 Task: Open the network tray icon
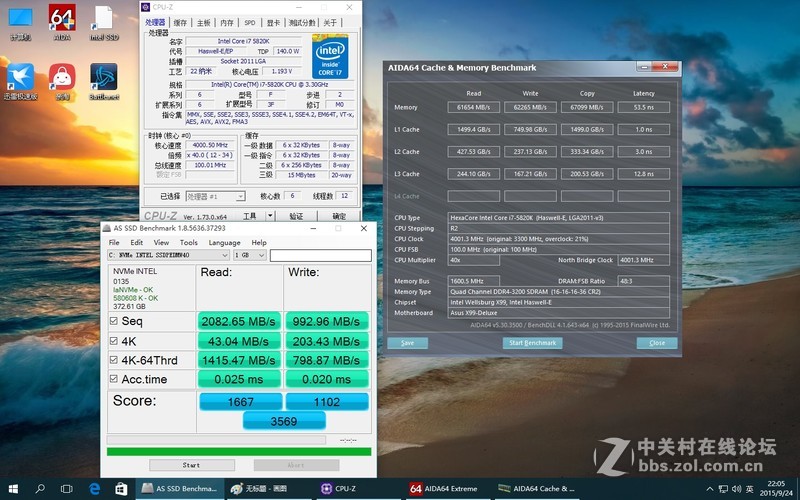pos(723,489)
